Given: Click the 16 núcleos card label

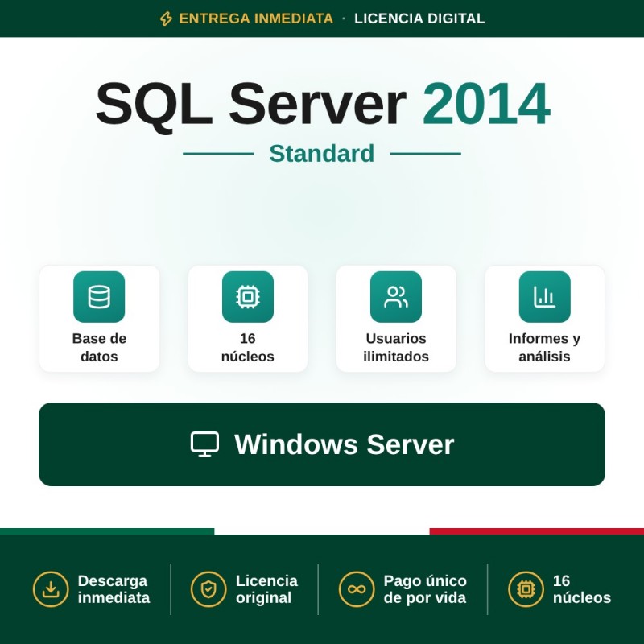Looking at the screenshot, I should tap(248, 348).
